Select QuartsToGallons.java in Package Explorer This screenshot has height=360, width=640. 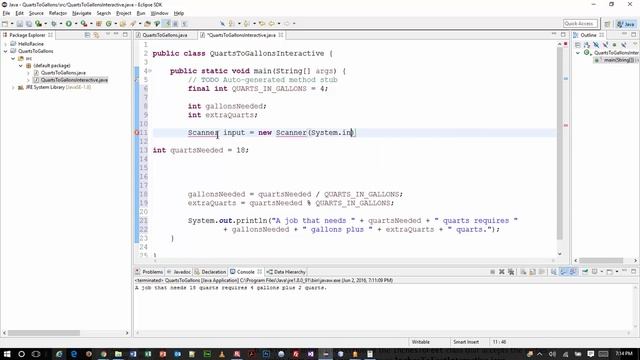pyautogui.click(x=63, y=73)
